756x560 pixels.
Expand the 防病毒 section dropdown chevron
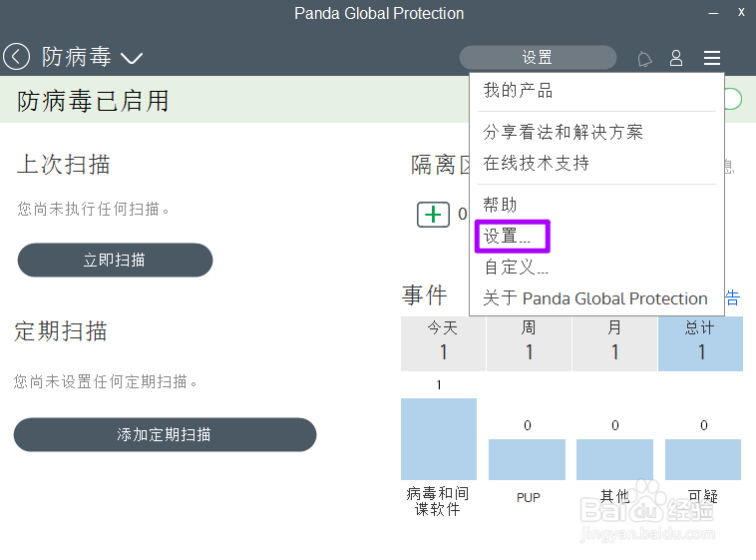click(x=131, y=59)
